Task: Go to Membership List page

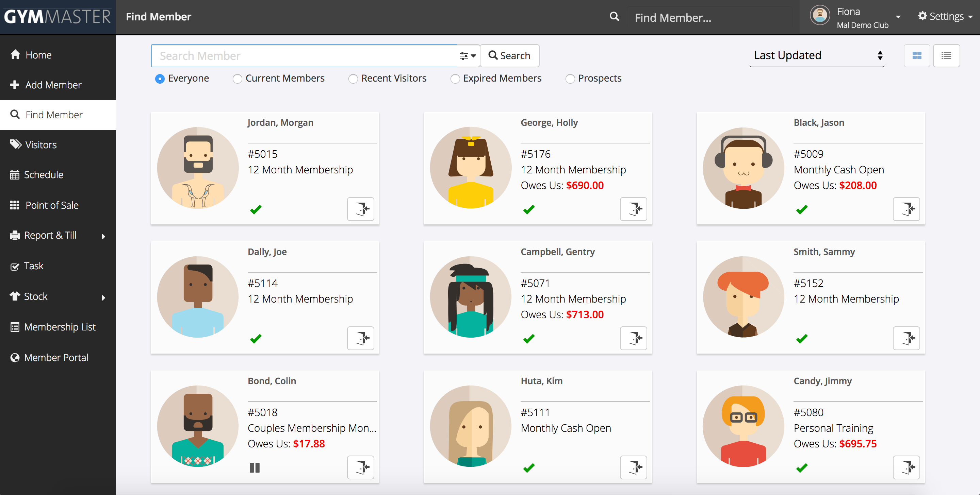Action: [60, 327]
